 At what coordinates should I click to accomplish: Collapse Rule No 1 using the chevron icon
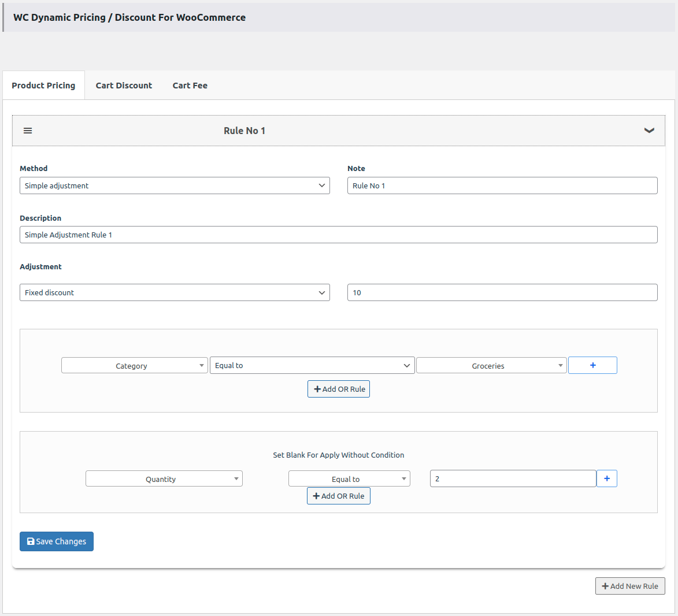point(649,130)
